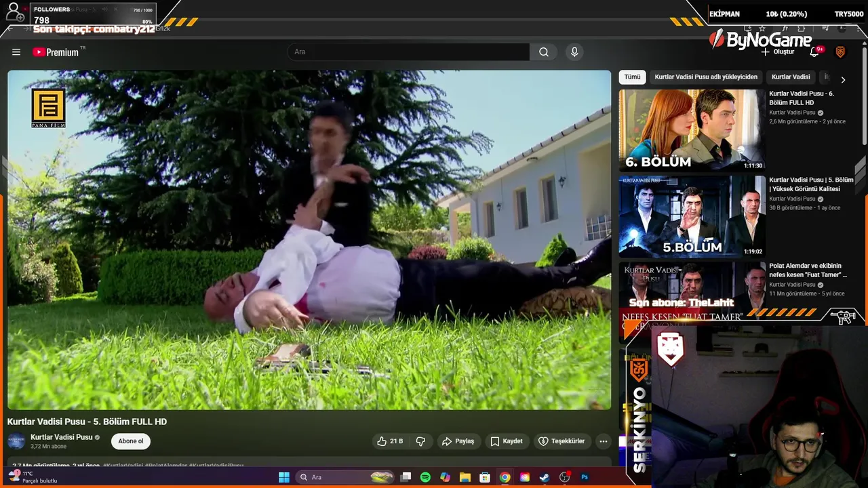Go to YouTube Premium home logo

click(56, 52)
